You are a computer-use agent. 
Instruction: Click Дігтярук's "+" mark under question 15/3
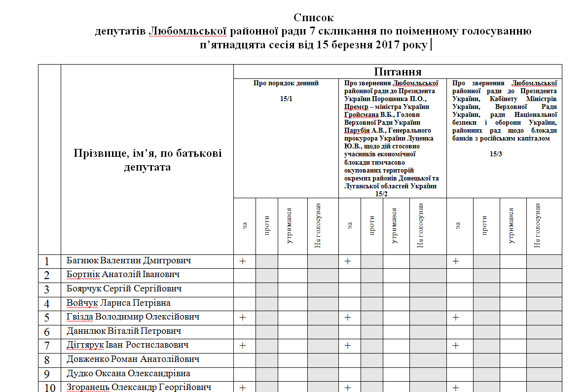coord(456,345)
